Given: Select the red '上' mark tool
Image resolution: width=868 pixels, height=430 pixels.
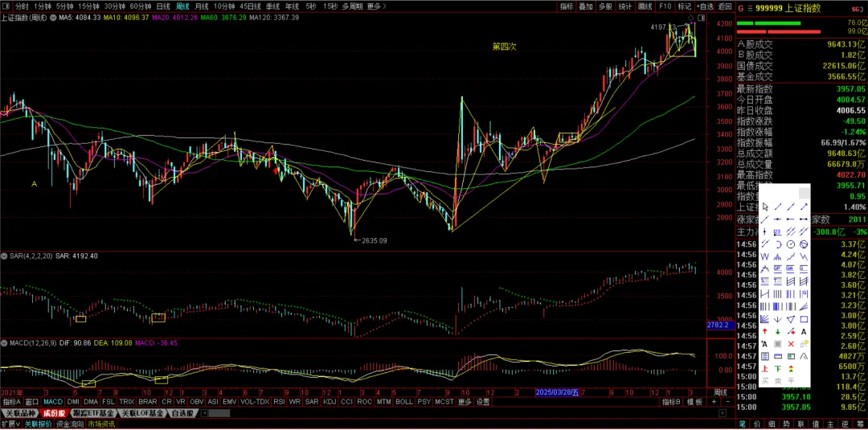Looking at the screenshot, I should 765,369.
